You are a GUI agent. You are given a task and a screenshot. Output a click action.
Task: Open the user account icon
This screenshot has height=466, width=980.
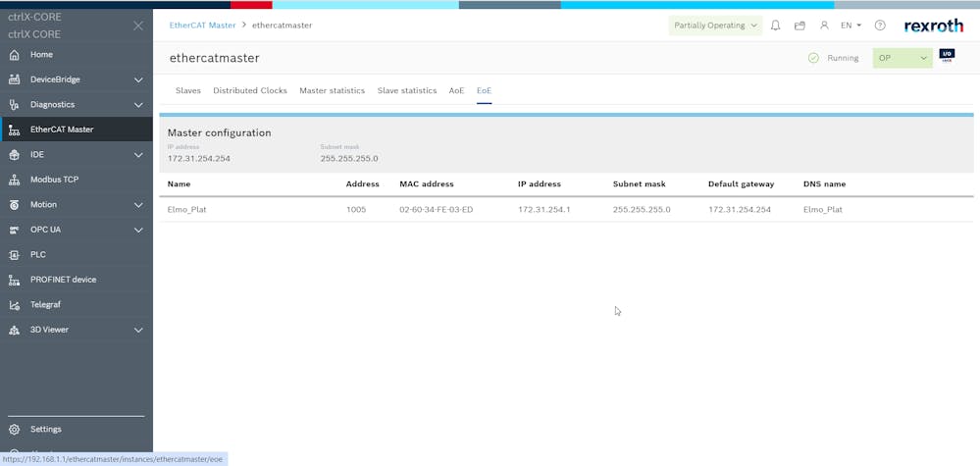pos(824,26)
